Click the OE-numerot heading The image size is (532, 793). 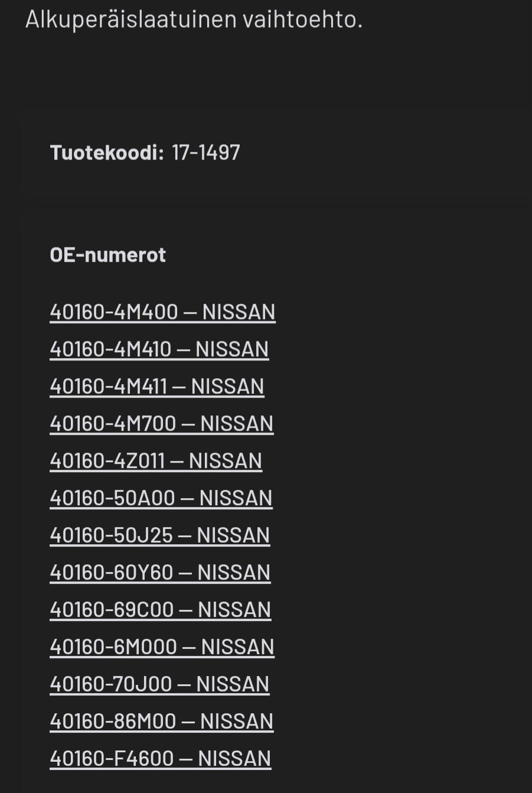pos(108,255)
